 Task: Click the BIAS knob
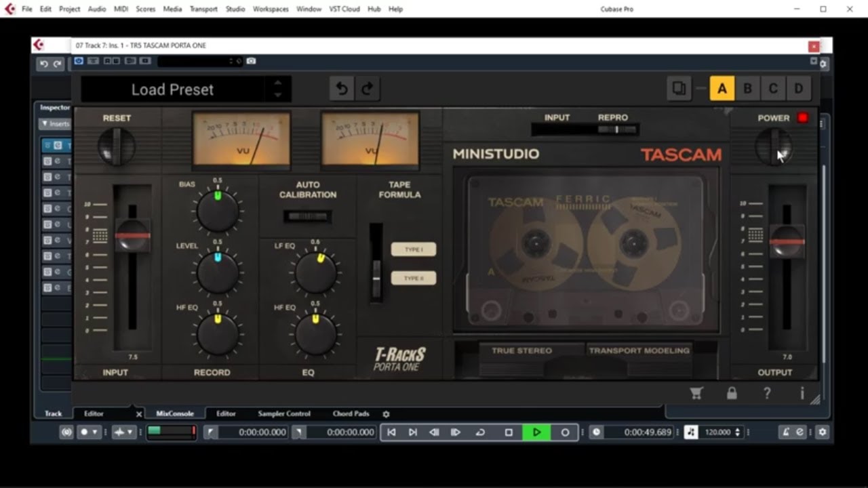coord(218,211)
